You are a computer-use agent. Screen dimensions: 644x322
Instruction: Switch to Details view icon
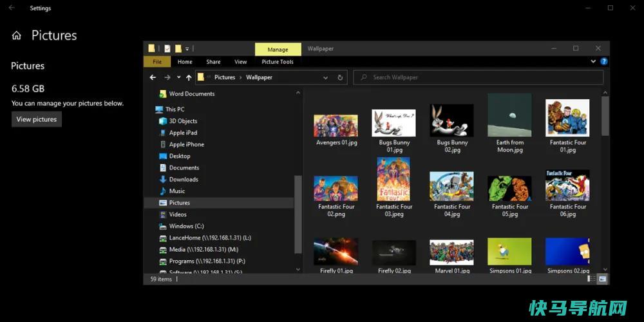(x=591, y=279)
